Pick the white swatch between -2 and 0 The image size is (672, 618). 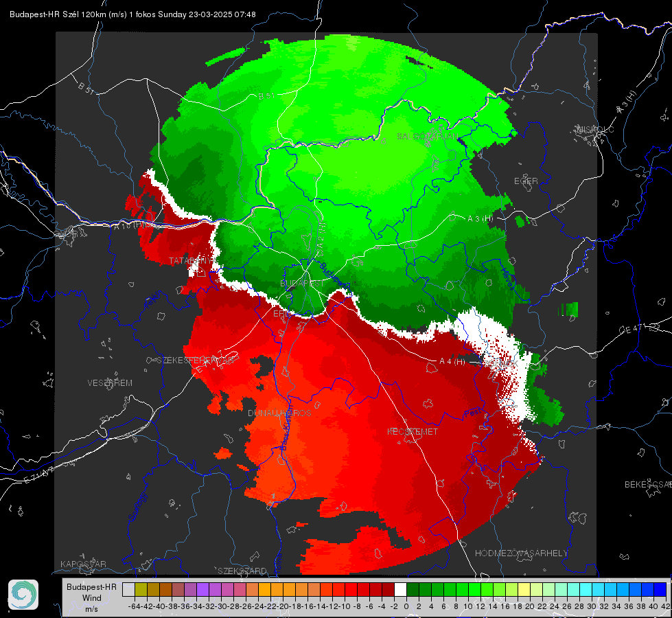pyautogui.click(x=400, y=589)
